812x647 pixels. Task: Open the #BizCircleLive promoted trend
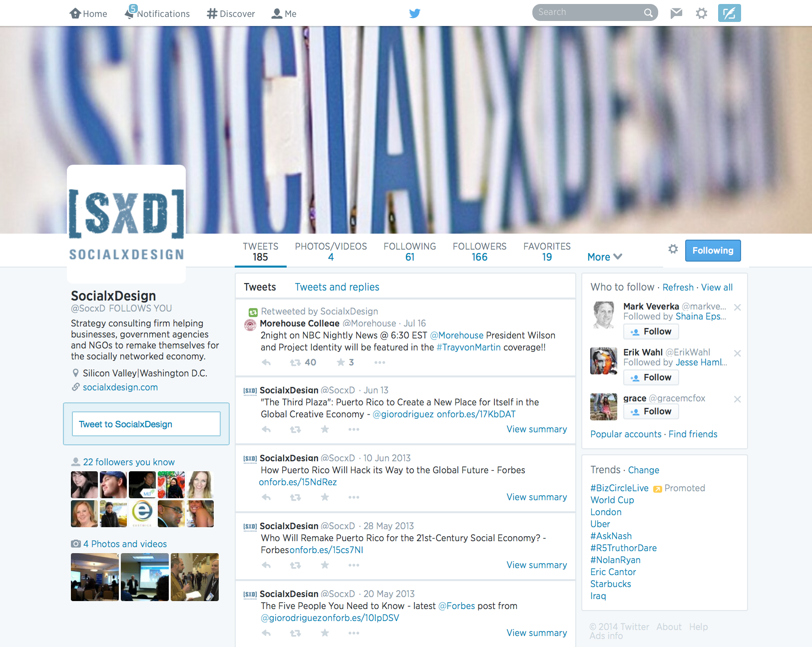(x=619, y=488)
